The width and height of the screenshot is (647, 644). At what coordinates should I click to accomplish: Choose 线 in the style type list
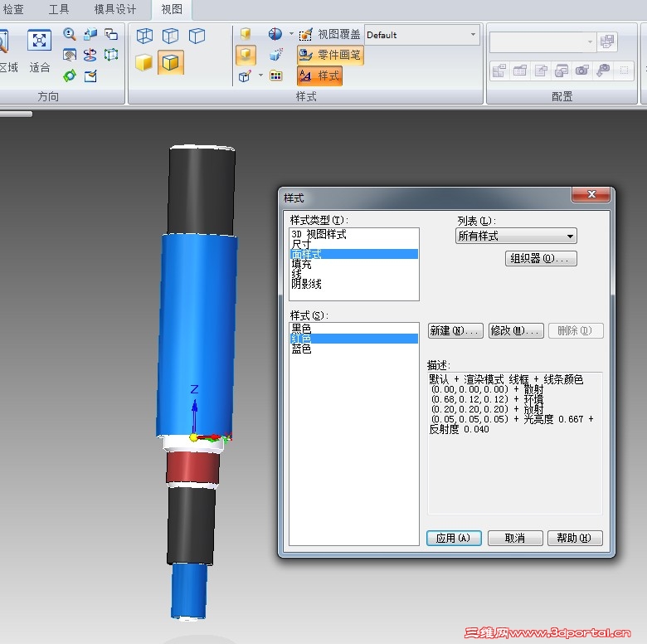pos(353,274)
